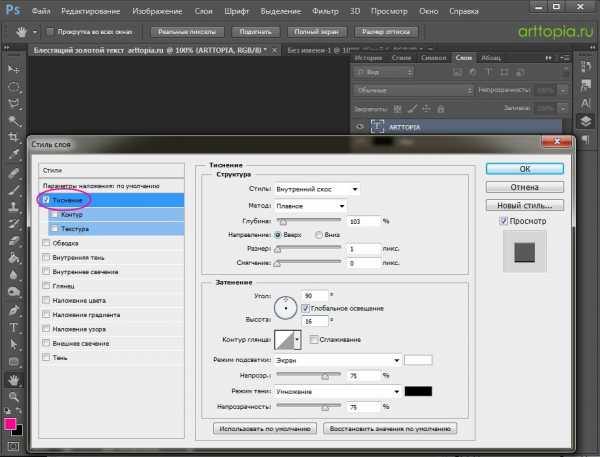Select the Quick Selection tool
This screenshot has height=457, width=600.
(x=14, y=121)
